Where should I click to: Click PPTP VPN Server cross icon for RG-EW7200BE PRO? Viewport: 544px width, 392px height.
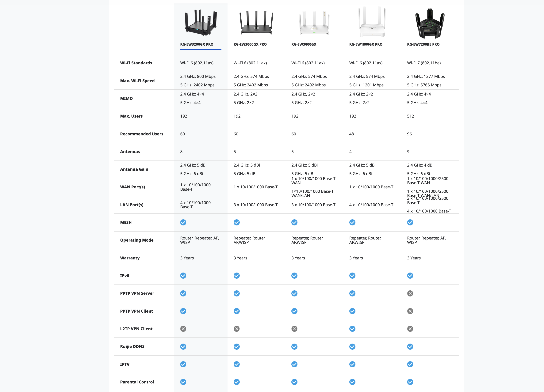(410, 293)
